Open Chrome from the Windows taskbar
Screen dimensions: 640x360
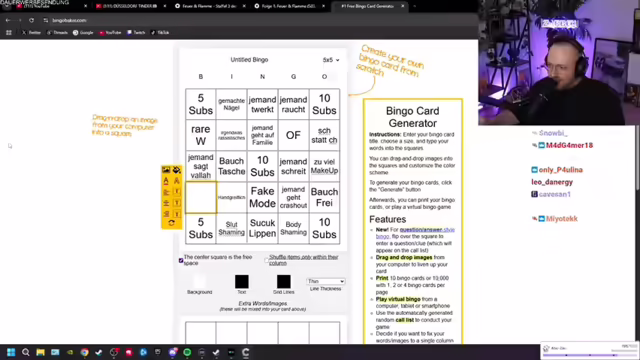coord(84,353)
